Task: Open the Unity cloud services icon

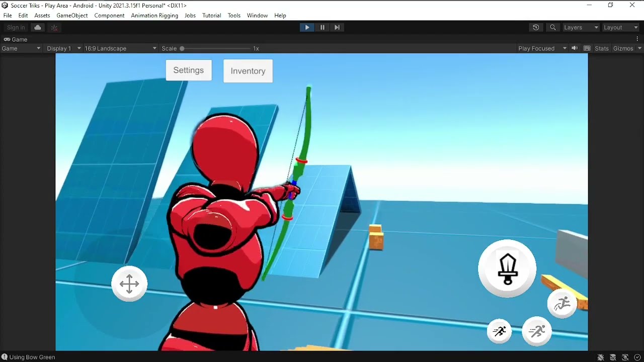Action: tap(38, 28)
